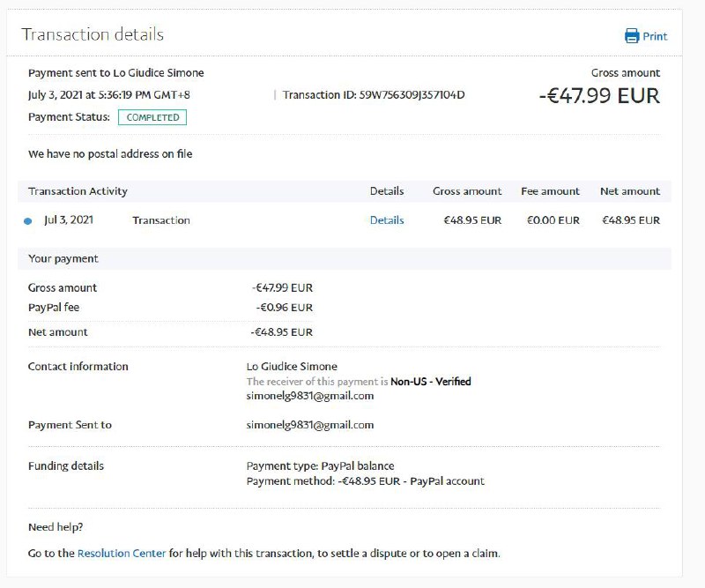This screenshot has height=588, width=705.
Task: Click the printer icon
Action: point(632,36)
